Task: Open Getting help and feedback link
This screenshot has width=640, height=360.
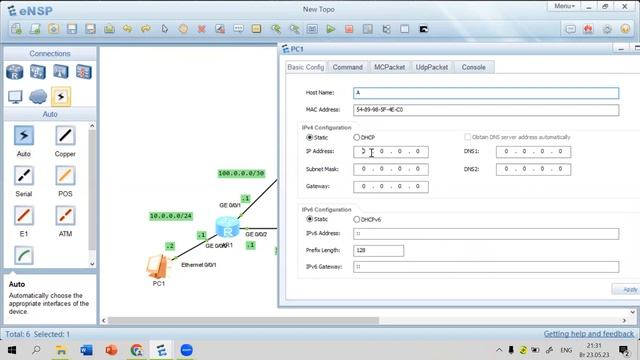Action: pos(589,334)
